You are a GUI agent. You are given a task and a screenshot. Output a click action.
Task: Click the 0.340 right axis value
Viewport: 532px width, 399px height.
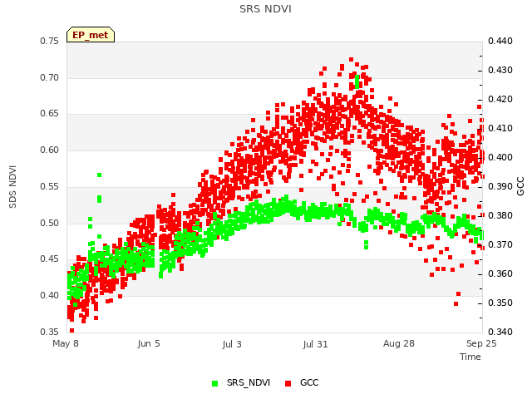pos(500,332)
